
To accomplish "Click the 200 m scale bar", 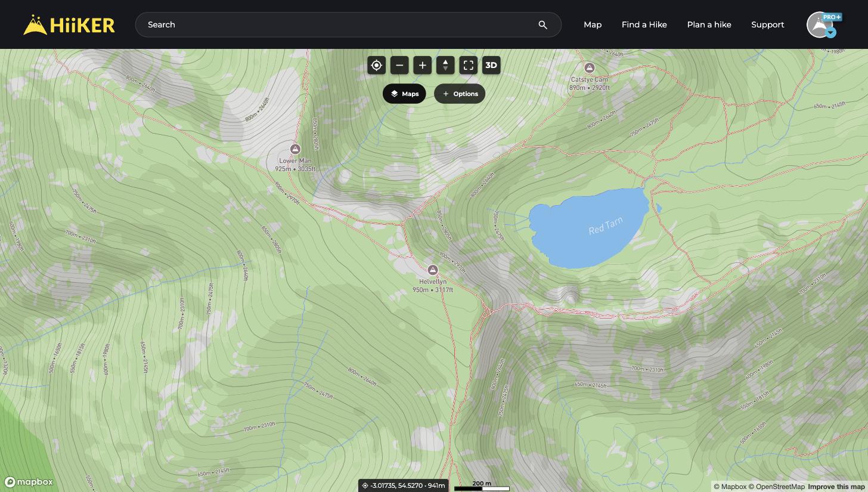I will point(482,486).
